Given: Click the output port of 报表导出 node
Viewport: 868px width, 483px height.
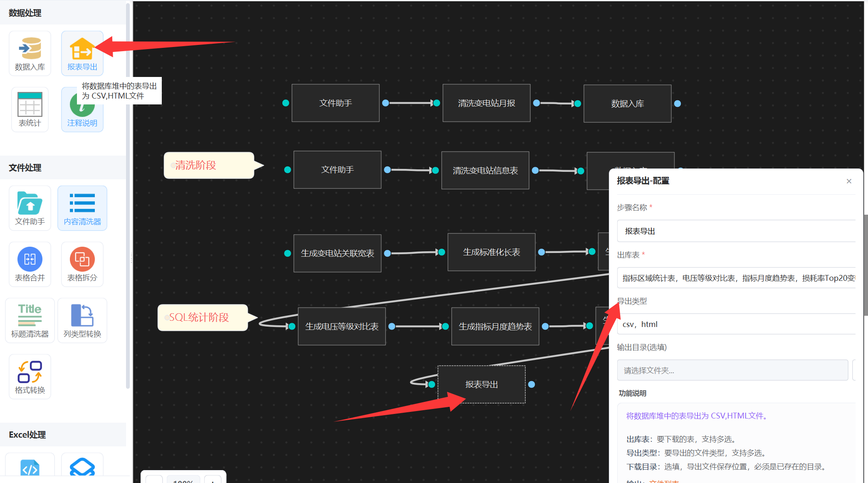Looking at the screenshot, I should (532, 384).
